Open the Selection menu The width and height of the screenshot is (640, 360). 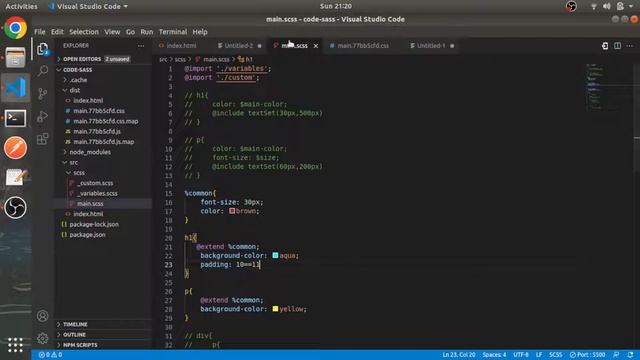tap(84, 32)
